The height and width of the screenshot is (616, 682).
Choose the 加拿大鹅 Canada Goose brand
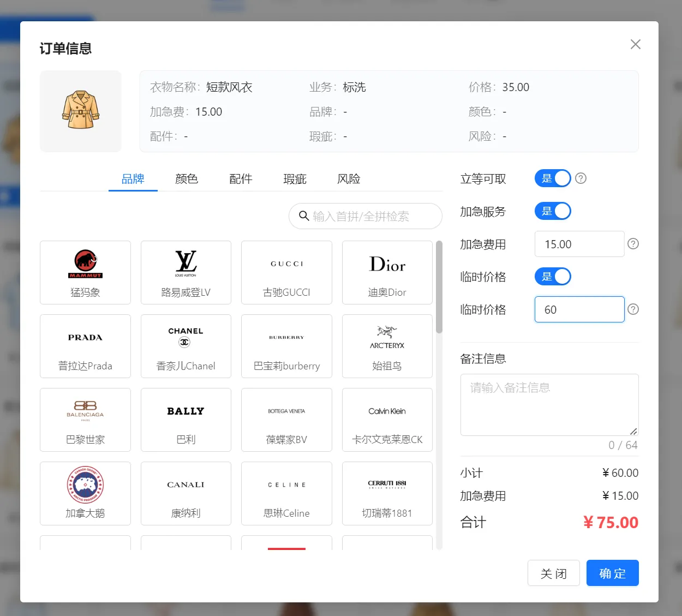click(x=85, y=493)
